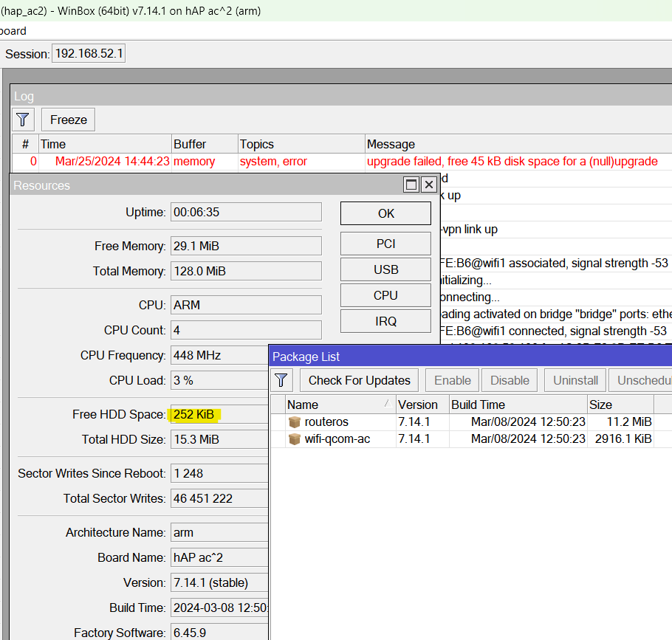Open the Package List filter icon
Image resolution: width=672 pixels, height=640 pixels.
(281, 380)
